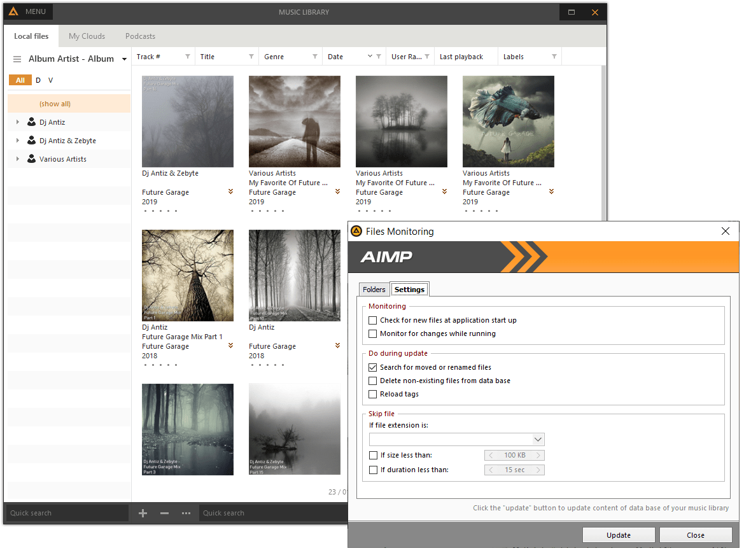Click the hamburger icon beside Album Artist
Image resolution: width=751 pixels, height=560 pixels.
point(17,59)
